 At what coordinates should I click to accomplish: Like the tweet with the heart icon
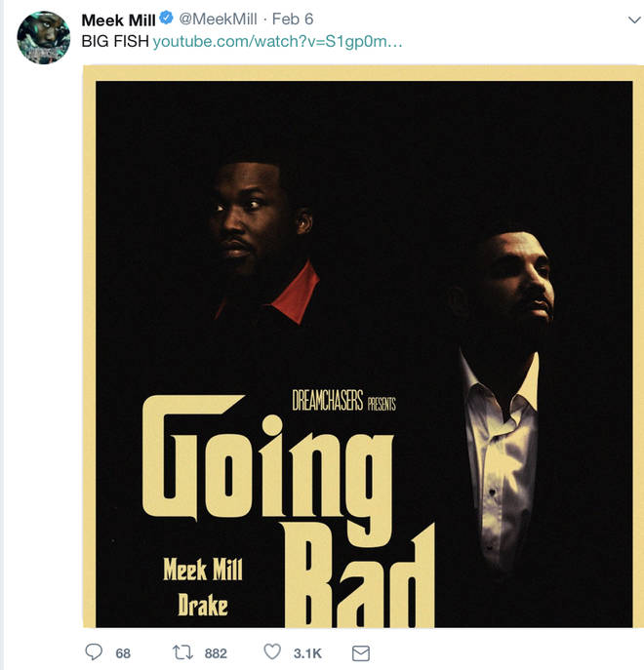[x=272, y=651]
